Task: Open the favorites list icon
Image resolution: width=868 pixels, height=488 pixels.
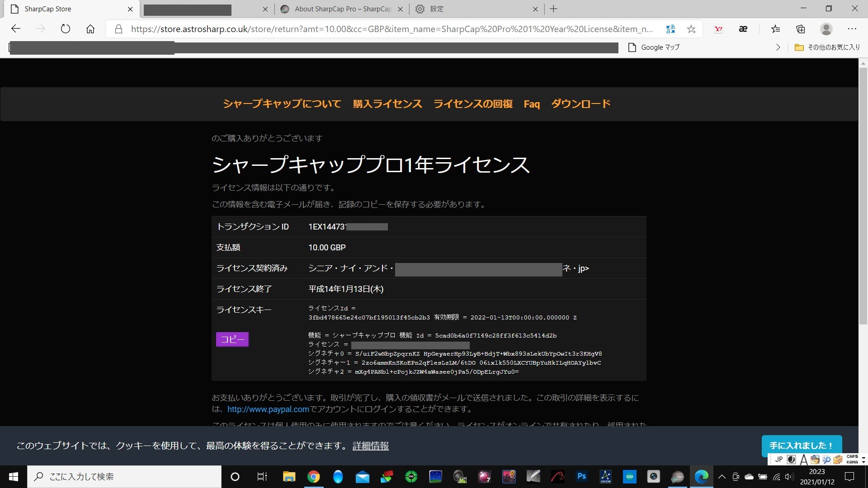Action: coord(776,29)
